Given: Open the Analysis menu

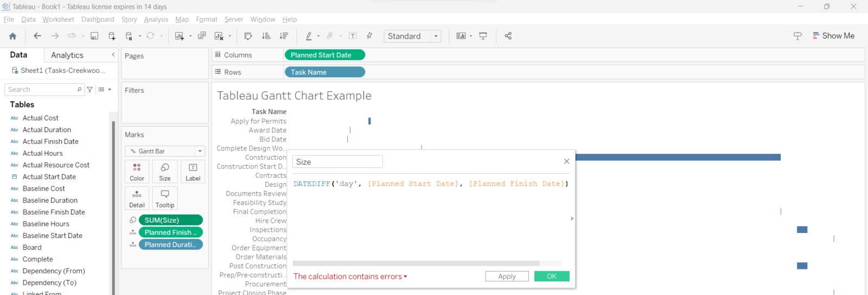Looking at the screenshot, I should 156,20.
